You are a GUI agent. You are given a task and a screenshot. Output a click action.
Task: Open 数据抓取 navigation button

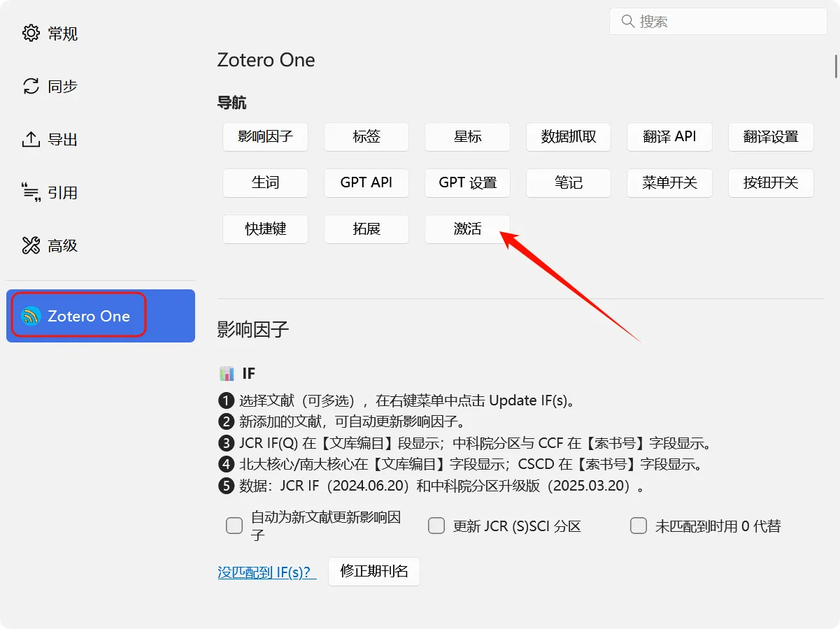pos(569,136)
